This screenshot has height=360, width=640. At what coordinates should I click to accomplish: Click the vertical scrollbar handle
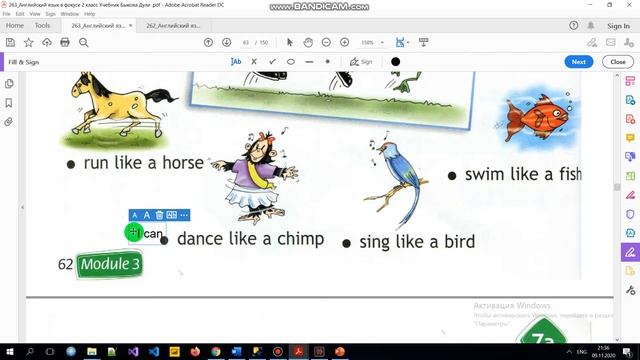(617, 187)
